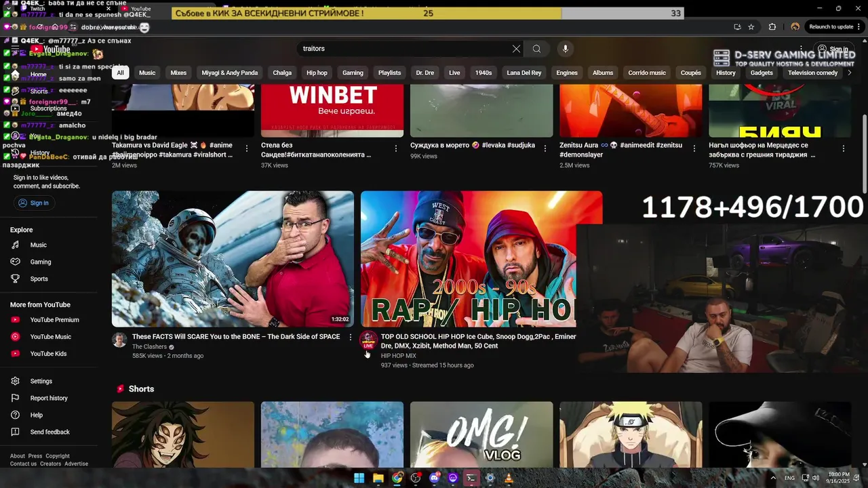Click the scrollbar down arrow
The height and width of the screenshot is (488, 868).
pos(864,464)
